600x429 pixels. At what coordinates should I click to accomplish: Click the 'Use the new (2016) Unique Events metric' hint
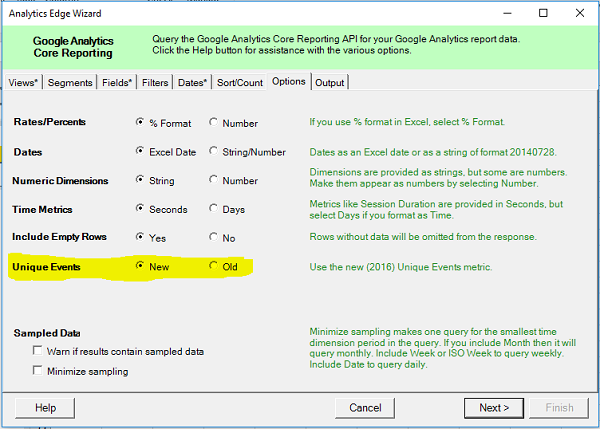401,267
